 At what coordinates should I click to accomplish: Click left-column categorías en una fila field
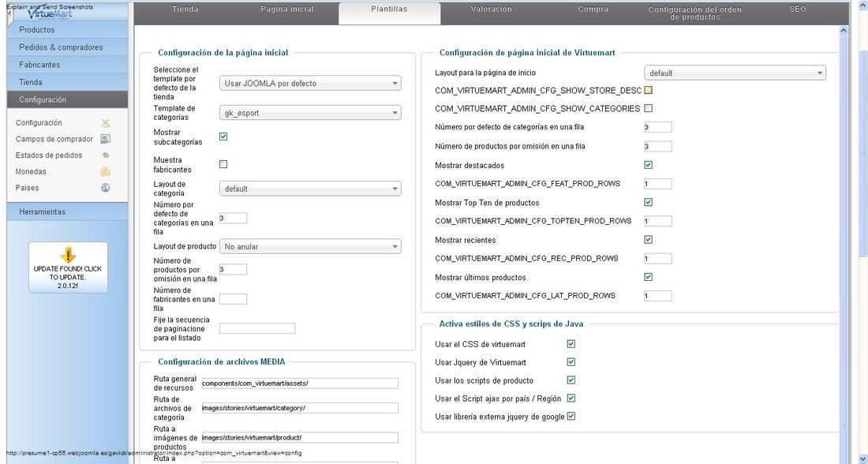pyautogui.click(x=233, y=218)
